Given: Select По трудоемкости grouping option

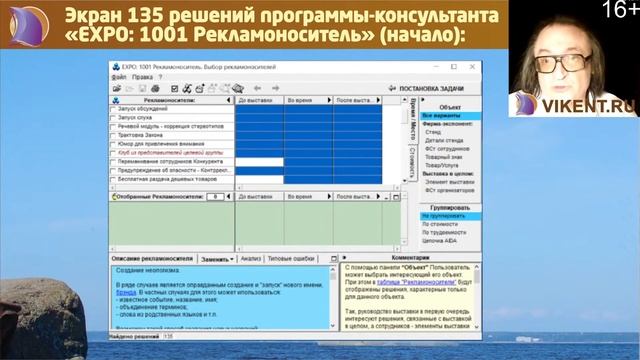Looking at the screenshot, I should pos(444,233).
